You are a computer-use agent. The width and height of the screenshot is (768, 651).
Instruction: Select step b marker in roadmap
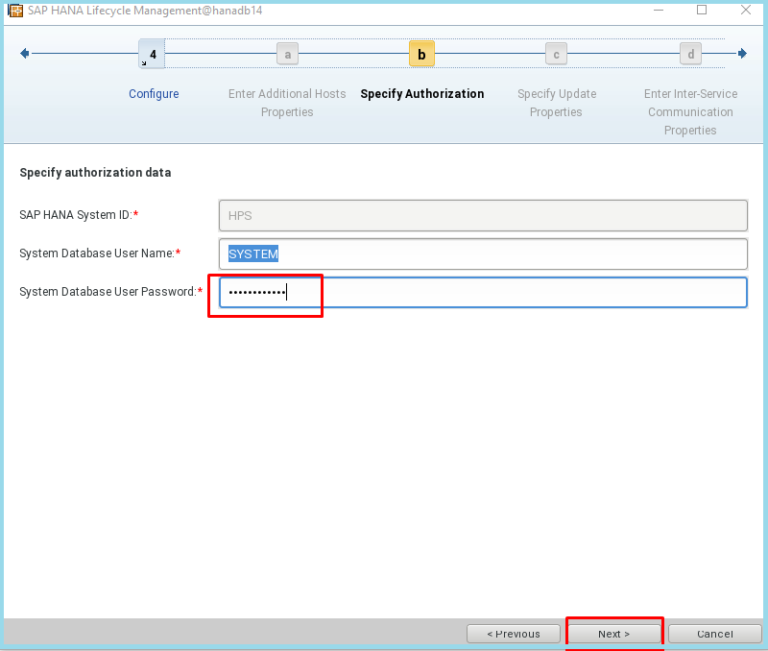(x=422, y=54)
